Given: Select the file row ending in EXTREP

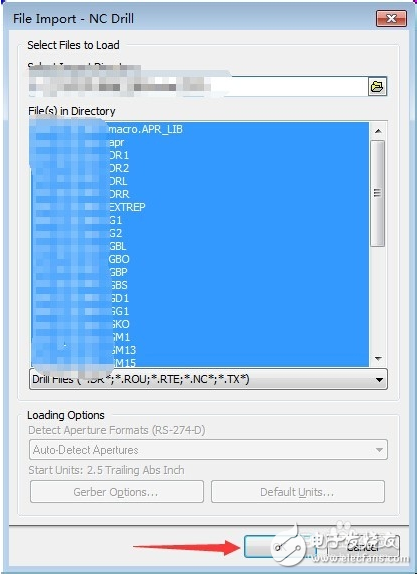Looking at the screenshot, I should [200, 207].
